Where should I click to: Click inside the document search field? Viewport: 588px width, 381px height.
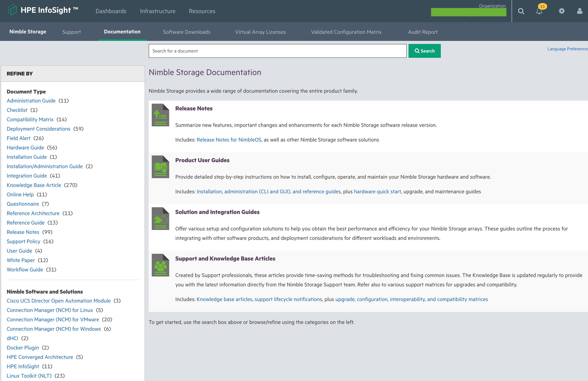(x=277, y=51)
